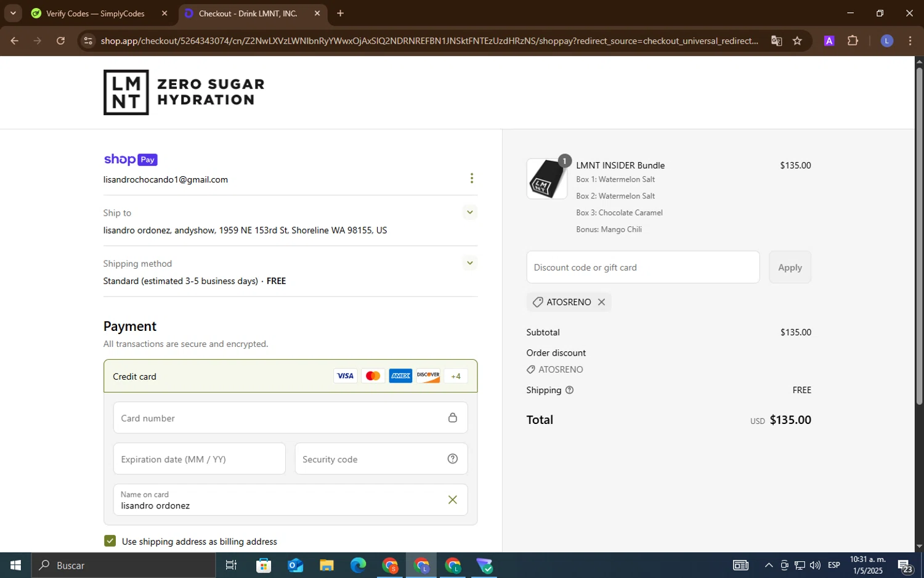The width and height of the screenshot is (924, 578).
Task: Show more accepted cards (+4)
Action: click(x=456, y=376)
